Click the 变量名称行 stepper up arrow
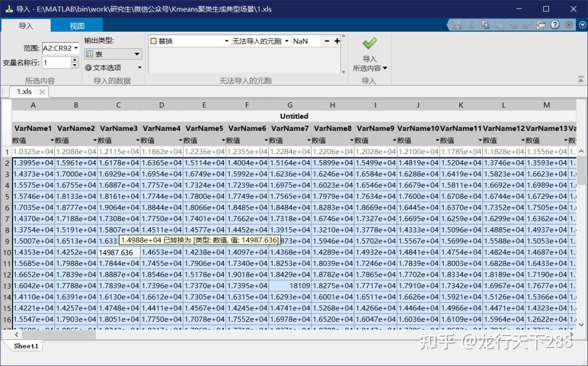588x366 pixels. (x=75, y=59)
